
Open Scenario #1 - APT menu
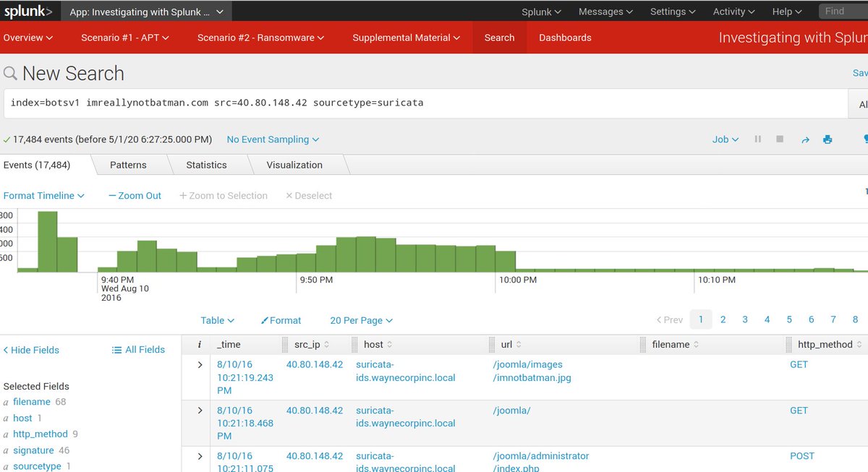click(125, 38)
